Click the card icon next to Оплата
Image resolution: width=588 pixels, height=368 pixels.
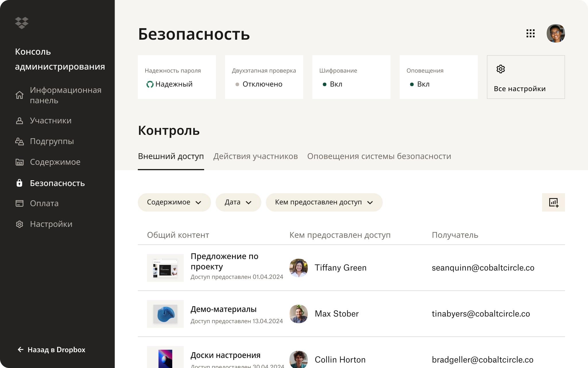pos(20,203)
